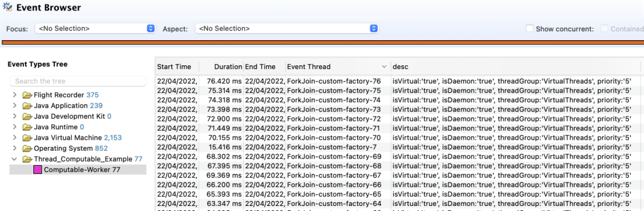Toggle the Contained checkbox
The height and width of the screenshot is (211, 644).
[x=604, y=28]
